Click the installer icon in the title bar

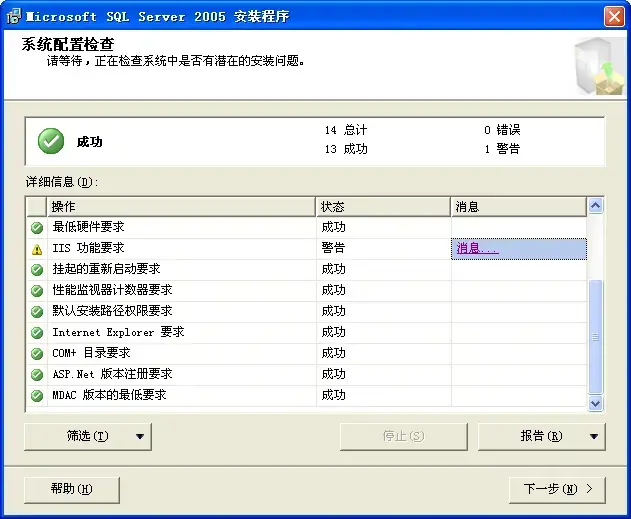[14, 16]
